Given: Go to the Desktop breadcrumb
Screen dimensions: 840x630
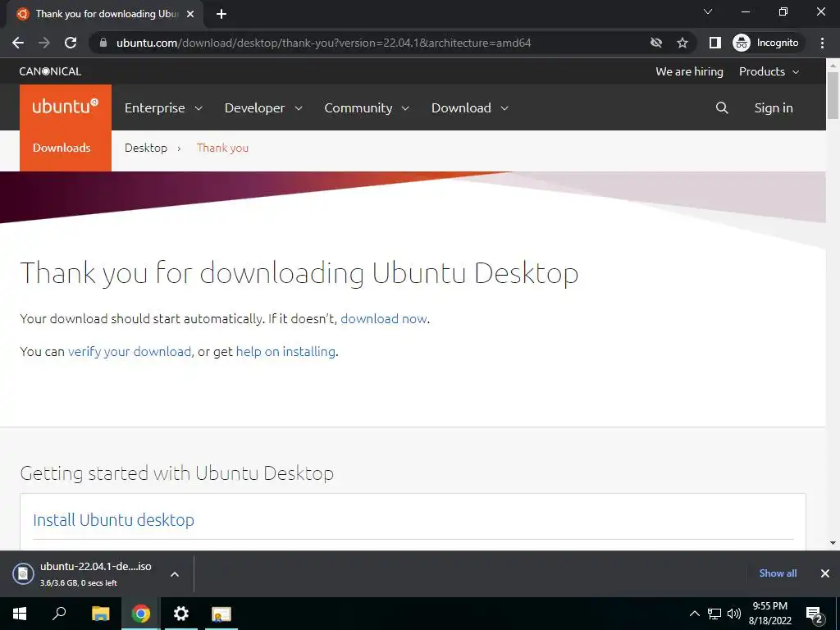Looking at the screenshot, I should click(x=146, y=148).
